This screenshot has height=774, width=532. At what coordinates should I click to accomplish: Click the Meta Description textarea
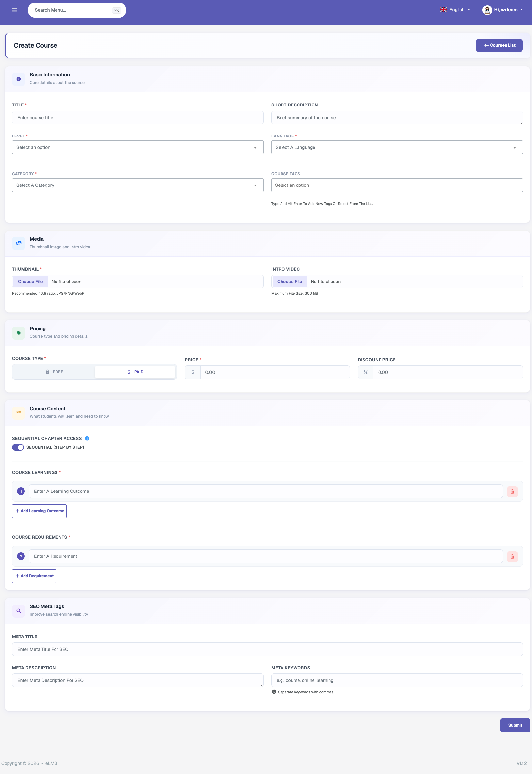[x=138, y=680]
